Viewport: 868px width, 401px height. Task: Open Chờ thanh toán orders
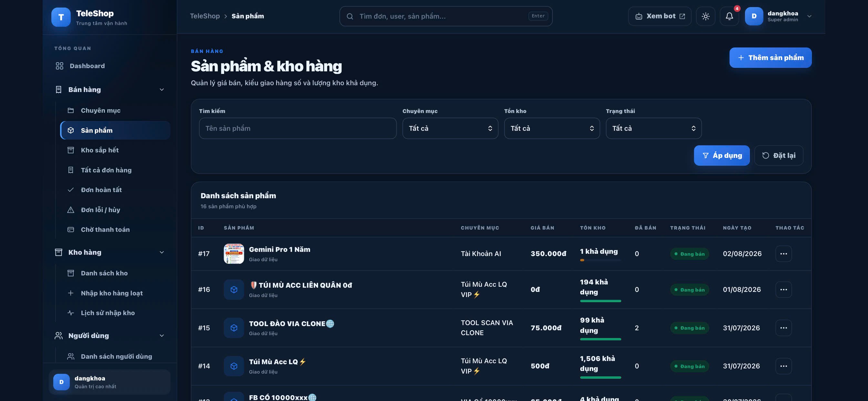[115, 230]
